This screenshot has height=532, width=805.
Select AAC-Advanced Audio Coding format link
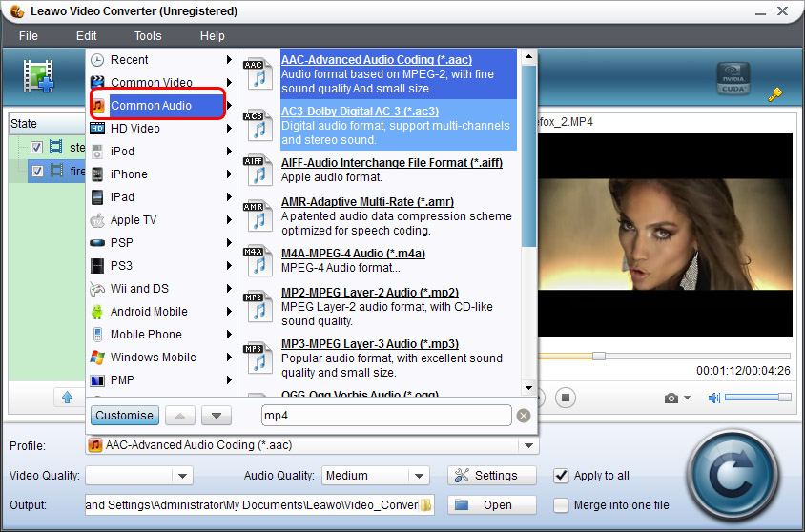click(x=377, y=59)
